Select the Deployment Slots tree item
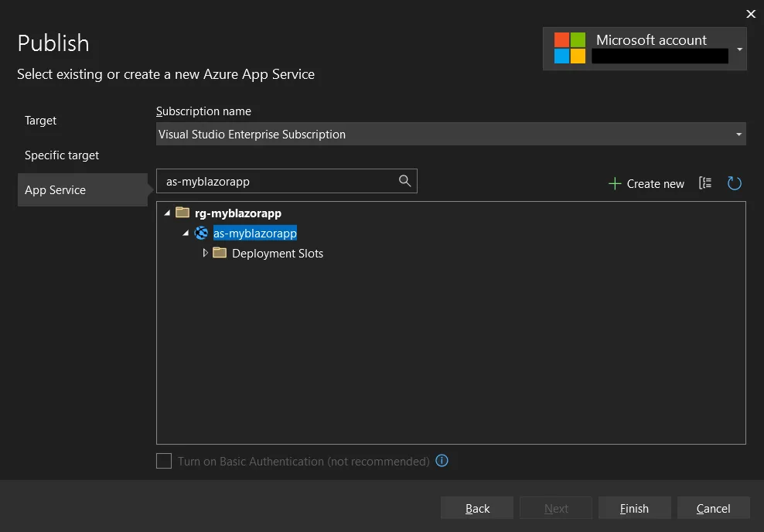The height and width of the screenshot is (532, 764). 278,254
